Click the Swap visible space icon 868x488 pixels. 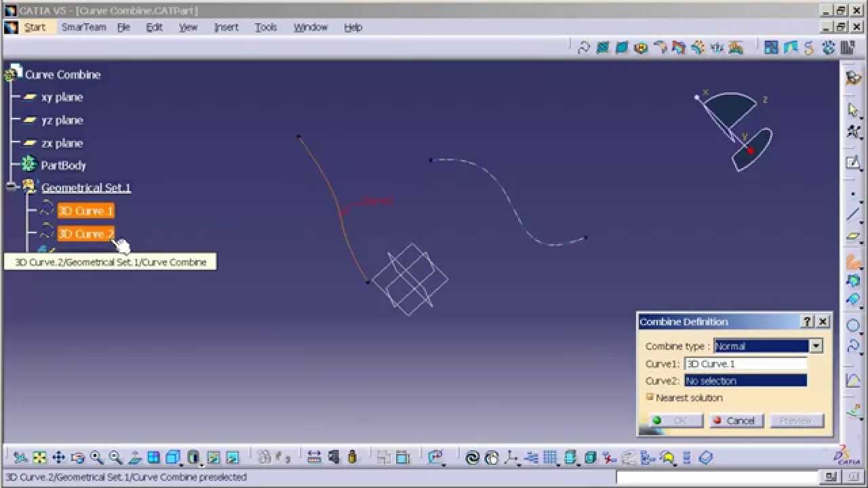[x=233, y=457]
